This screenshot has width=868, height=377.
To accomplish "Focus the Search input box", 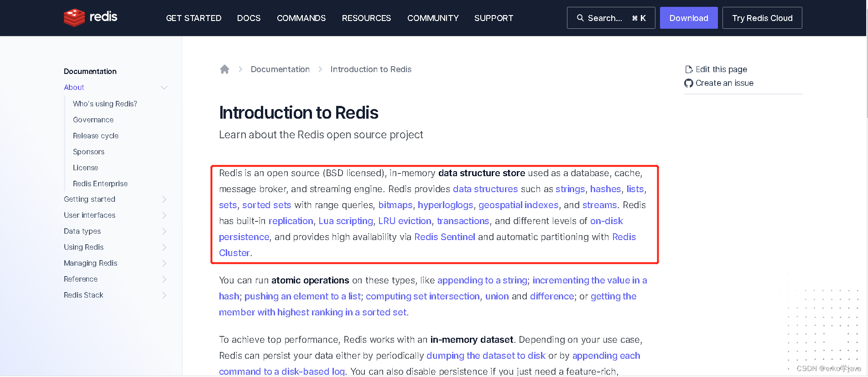I will pos(611,18).
